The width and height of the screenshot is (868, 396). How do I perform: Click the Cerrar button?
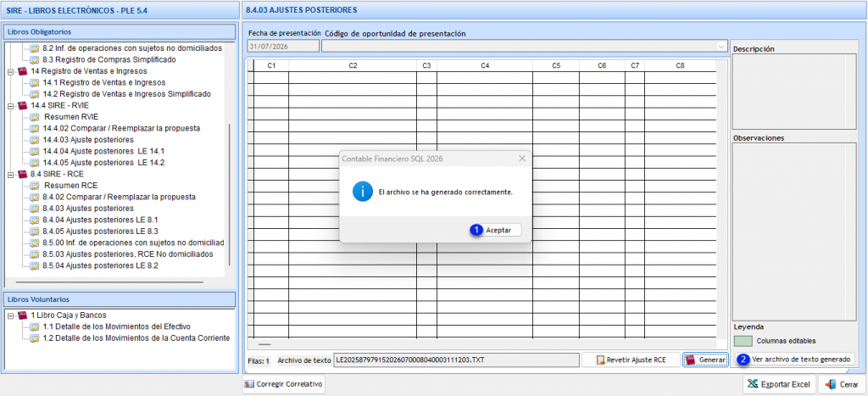pyautogui.click(x=842, y=384)
